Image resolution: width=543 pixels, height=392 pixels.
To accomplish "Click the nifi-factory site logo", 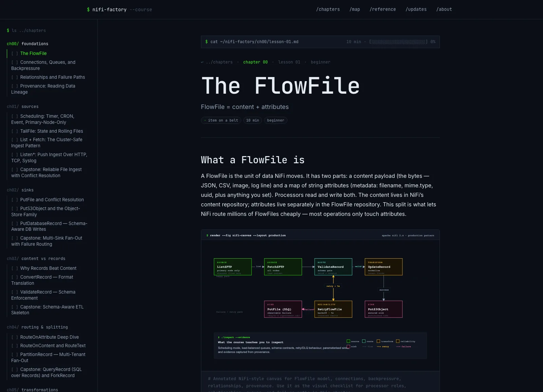I will pyautogui.click(x=119, y=10).
